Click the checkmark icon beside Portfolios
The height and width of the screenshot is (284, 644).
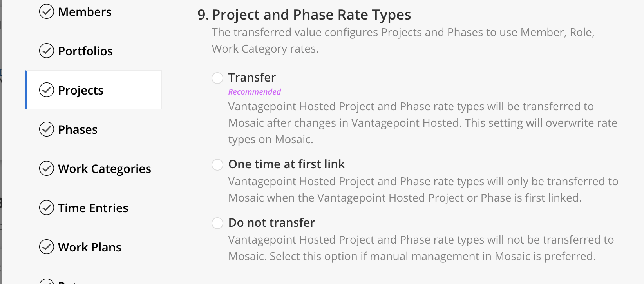point(47,51)
